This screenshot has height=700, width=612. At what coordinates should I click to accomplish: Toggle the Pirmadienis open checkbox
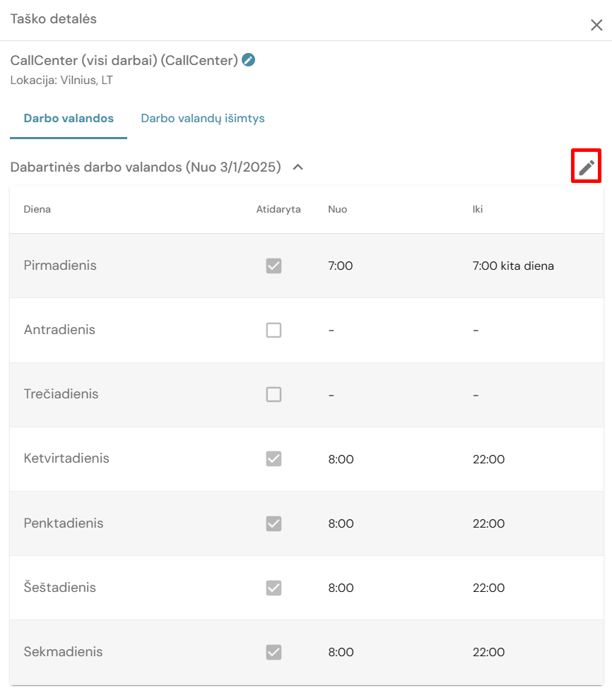tap(273, 266)
